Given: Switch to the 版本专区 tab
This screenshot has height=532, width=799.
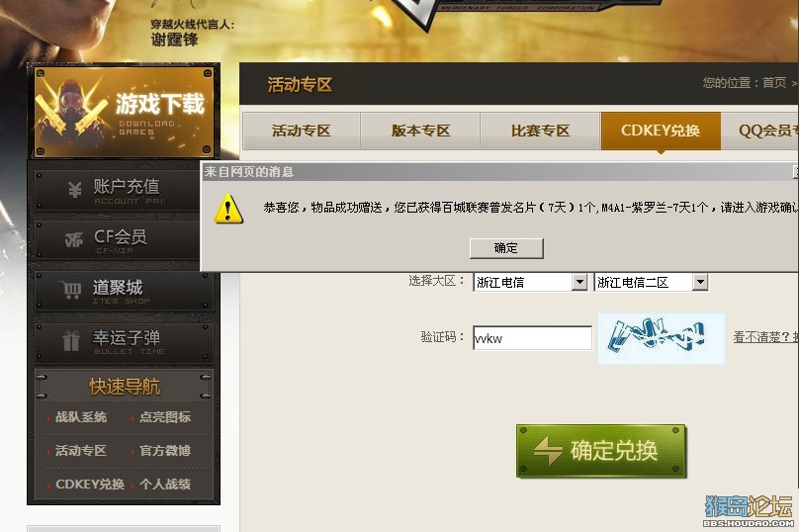Looking at the screenshot, I should (420, 131).
